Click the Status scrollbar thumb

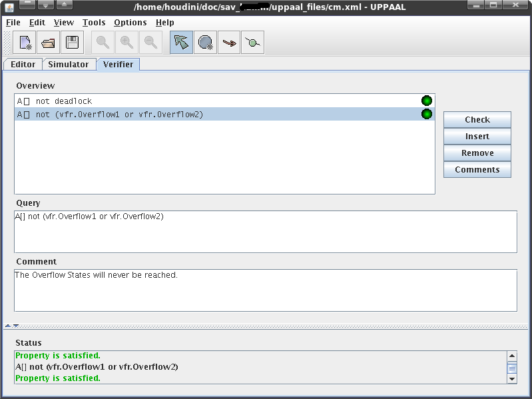[512, 368]
